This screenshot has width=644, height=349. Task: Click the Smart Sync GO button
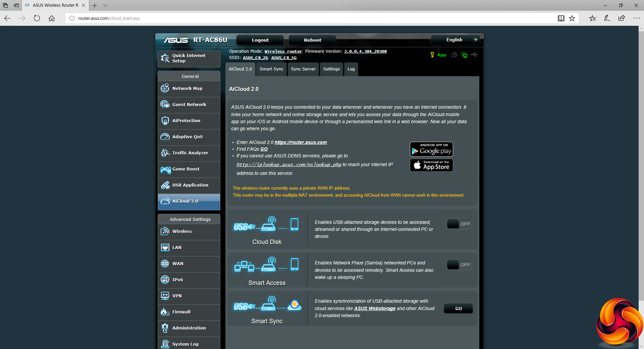click(459, 308)
